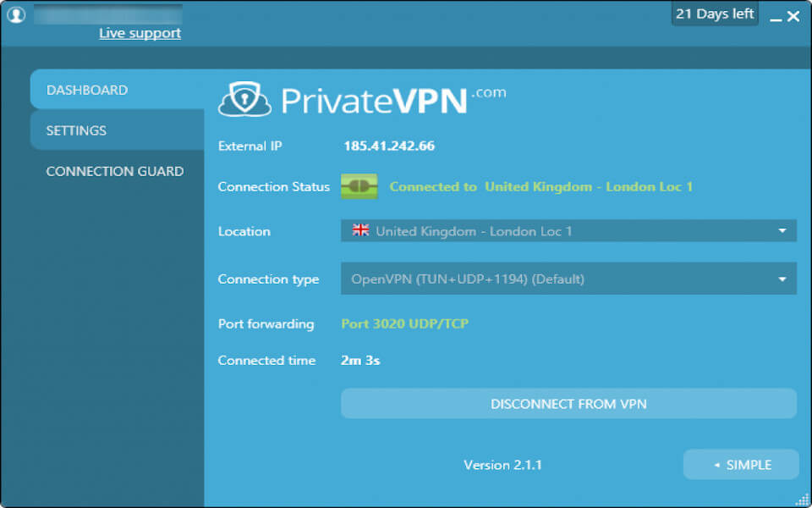Expand the Location dropdown arrow
The width and height of the screenshot is (812, 508).
tap(782, 230)
